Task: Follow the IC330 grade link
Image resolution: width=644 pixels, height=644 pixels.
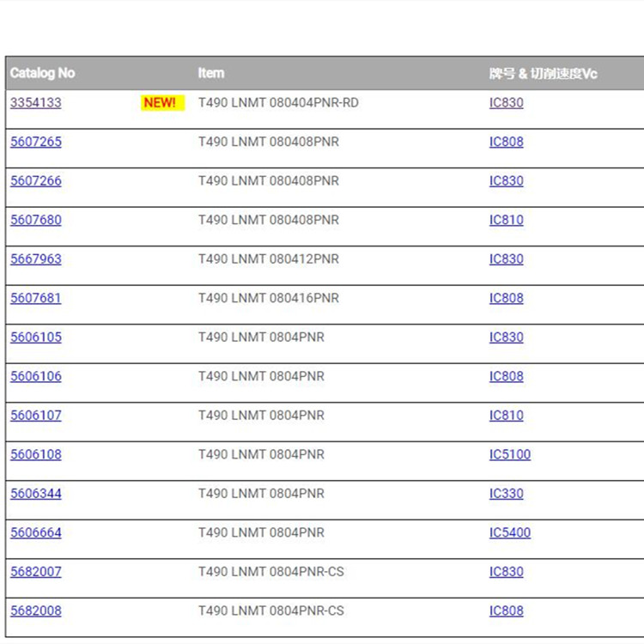Action: pyautogui.click(x=506, y=494)
